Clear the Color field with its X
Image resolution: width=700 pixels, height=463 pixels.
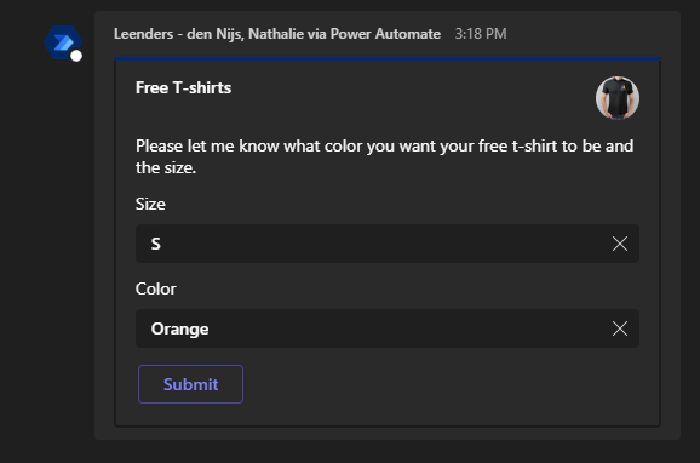tap(620, 329)
